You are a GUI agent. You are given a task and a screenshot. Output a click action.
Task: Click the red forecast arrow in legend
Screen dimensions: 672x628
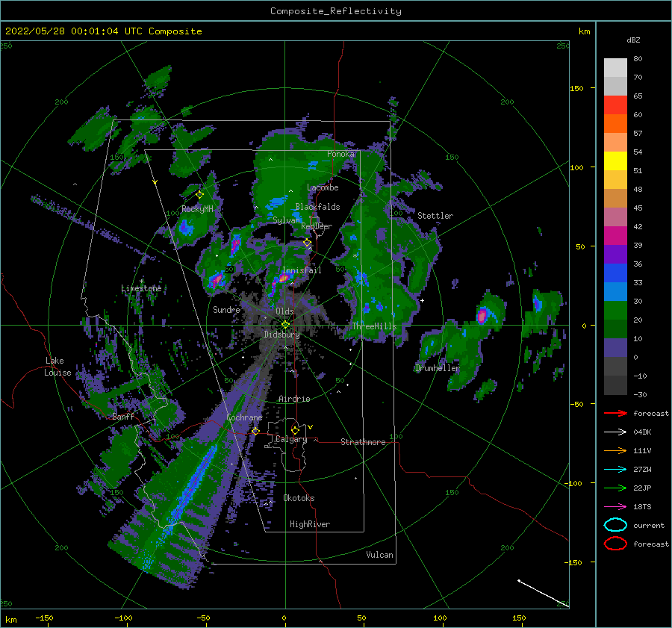615,413
